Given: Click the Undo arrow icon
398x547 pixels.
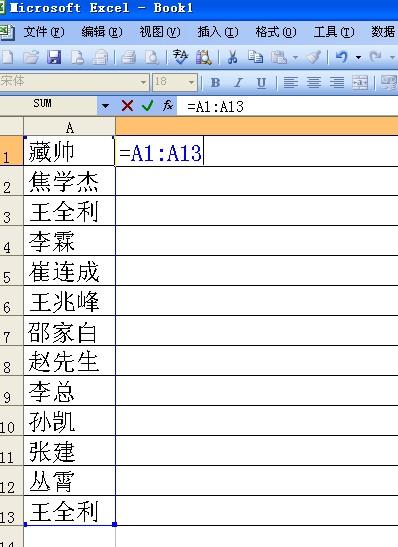Looking at the screenshot, I should (341, 57).
